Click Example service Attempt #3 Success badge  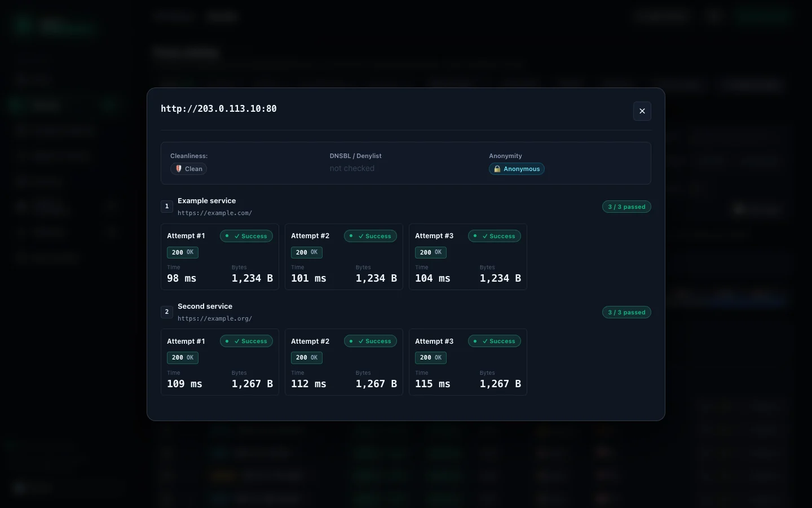pyautogui.click(x=495, y=236)
